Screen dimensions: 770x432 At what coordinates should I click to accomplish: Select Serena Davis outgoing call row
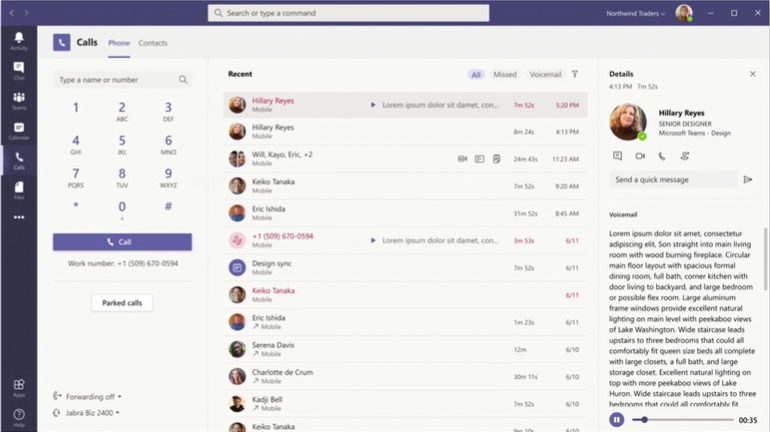click(x=405, y=350)
